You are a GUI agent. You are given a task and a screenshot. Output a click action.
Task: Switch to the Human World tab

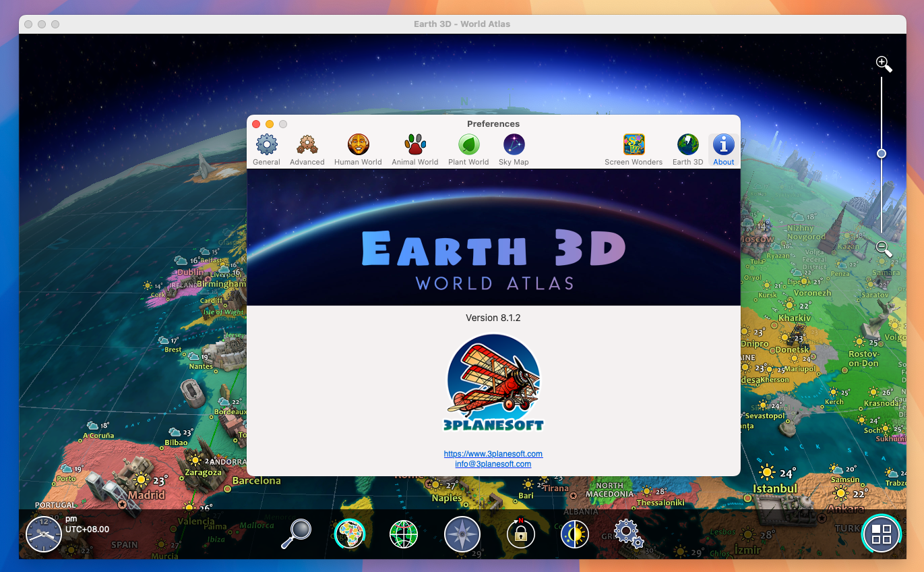pos(358,149)
